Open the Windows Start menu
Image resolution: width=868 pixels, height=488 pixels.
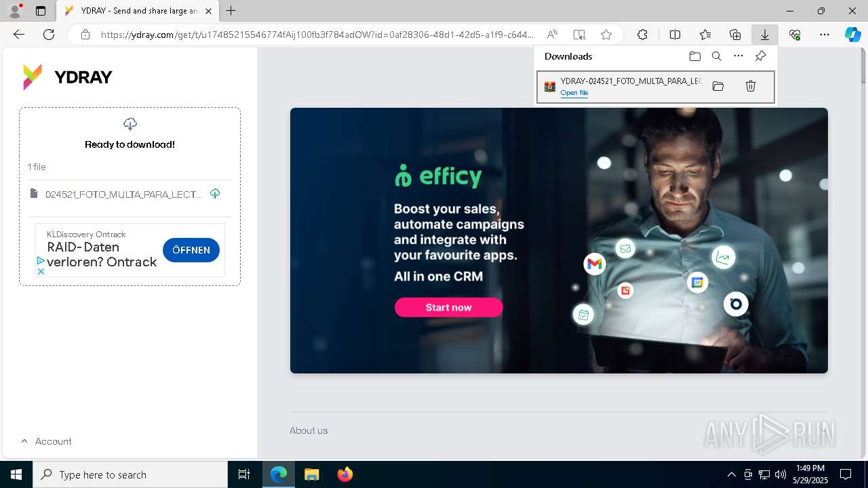(x=16, y=474)
